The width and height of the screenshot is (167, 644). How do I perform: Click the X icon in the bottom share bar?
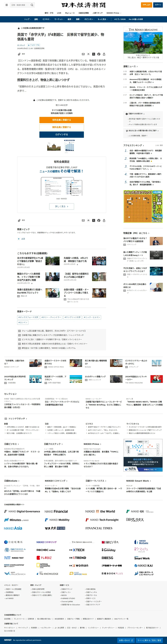click(x=94, y=220)
